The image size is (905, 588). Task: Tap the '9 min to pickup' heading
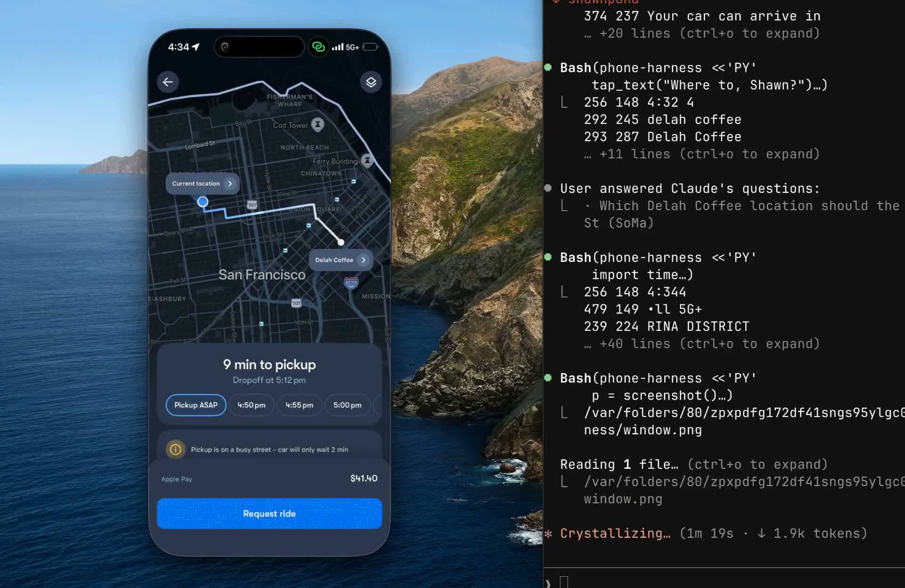(270, 365)
